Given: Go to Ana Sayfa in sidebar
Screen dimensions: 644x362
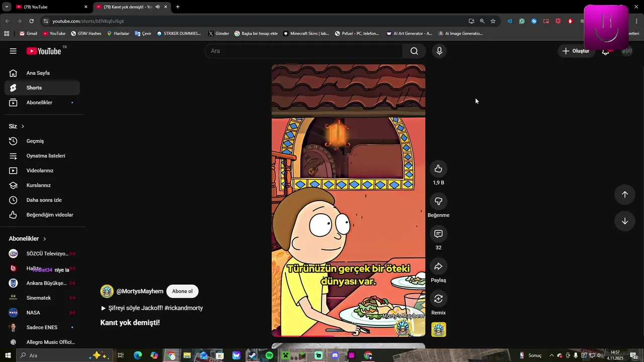Looking at the screenshot, I should pos(42,73).
